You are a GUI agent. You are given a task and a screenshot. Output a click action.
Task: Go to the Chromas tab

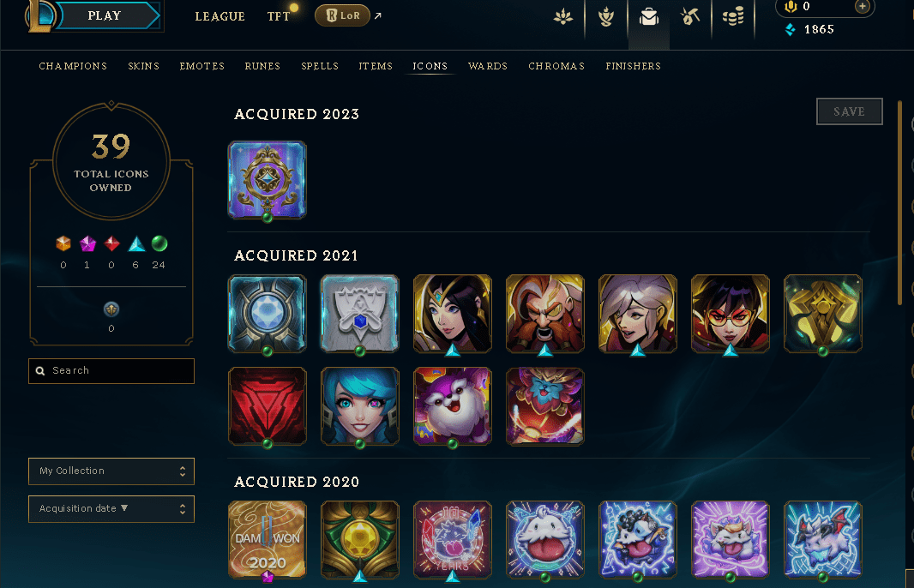click(556, 66)
